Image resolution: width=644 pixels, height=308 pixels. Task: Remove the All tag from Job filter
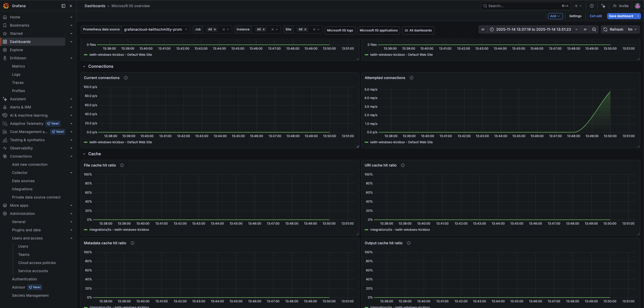[215, 29]
